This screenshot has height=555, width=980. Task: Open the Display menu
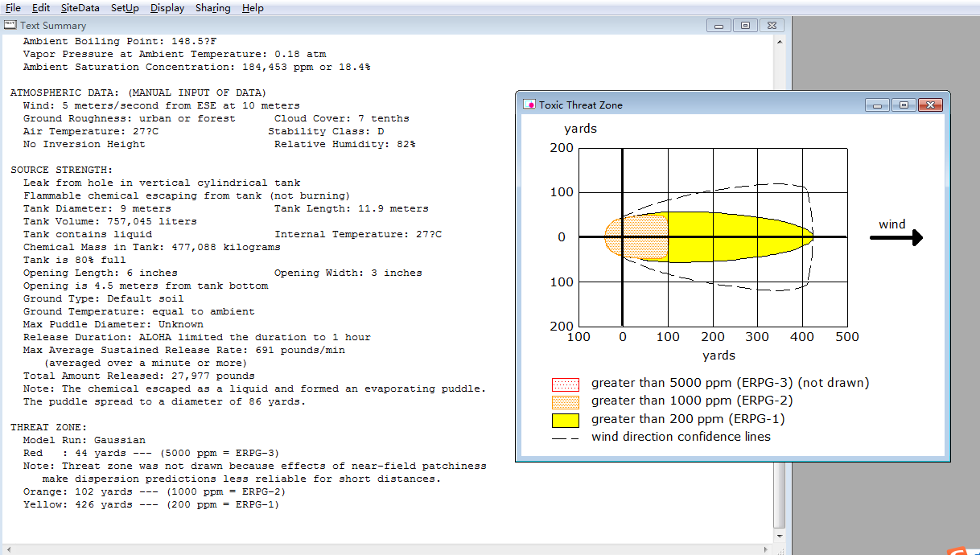point(167,8)
